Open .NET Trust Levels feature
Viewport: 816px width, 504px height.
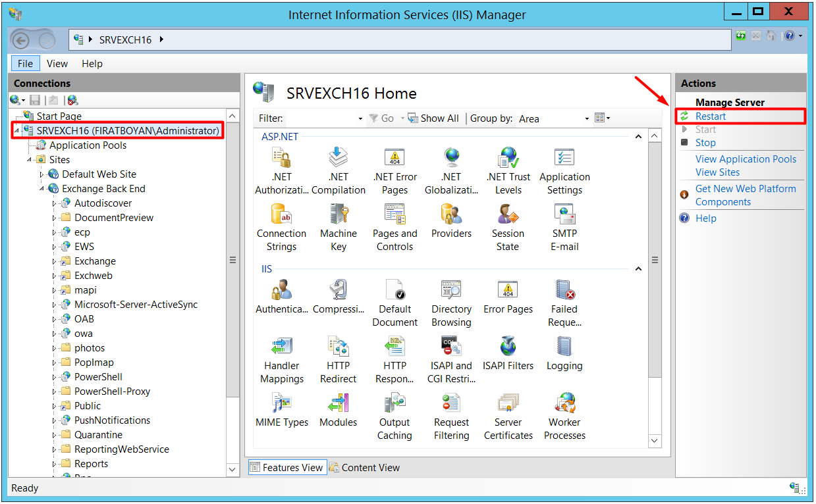[x=508, y=170]
